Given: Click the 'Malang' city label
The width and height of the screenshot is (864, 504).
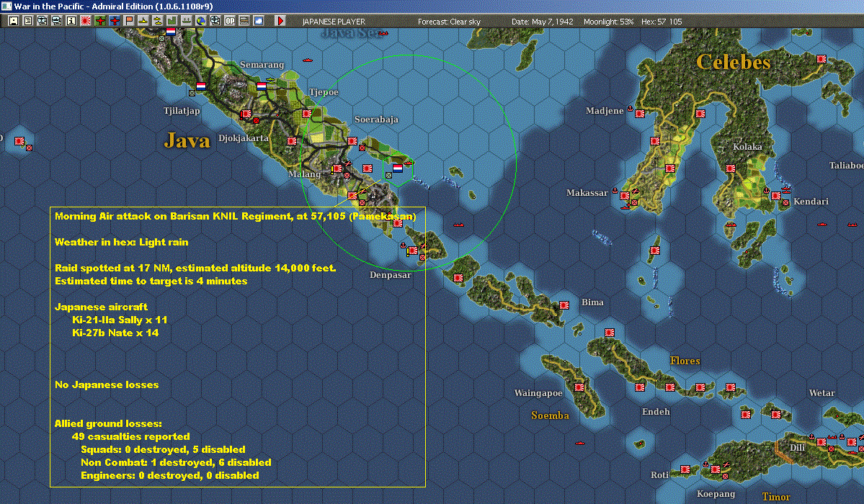Looking at the screenshot, I should pyautogui.click(x=304, y=174).
